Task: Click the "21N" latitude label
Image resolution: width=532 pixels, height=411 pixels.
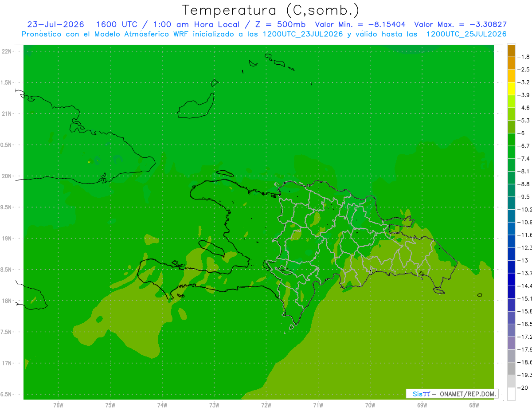Action: click(7, 114)
